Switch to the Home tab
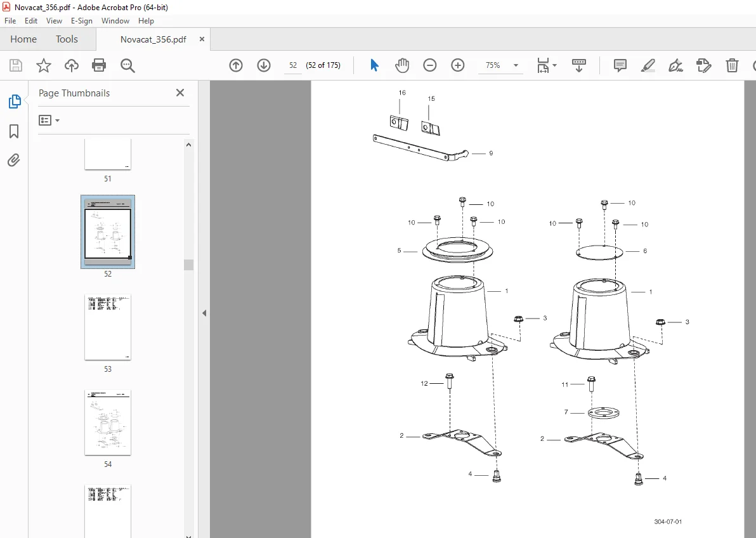 click(23, 39)
